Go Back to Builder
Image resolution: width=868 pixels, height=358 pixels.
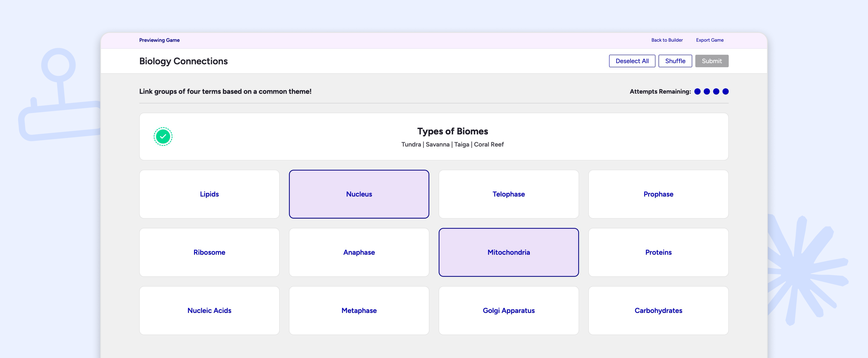click(x=667, y=40)
